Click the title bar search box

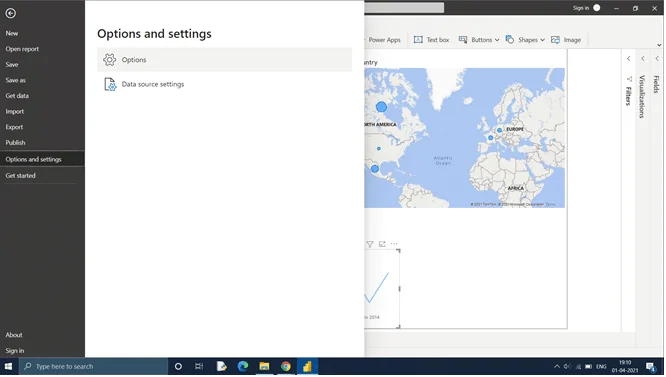pos(405,8)
